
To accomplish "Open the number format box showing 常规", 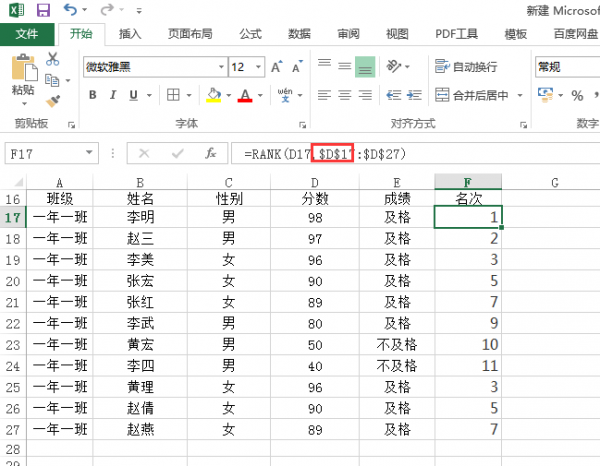I will point(567,67).
